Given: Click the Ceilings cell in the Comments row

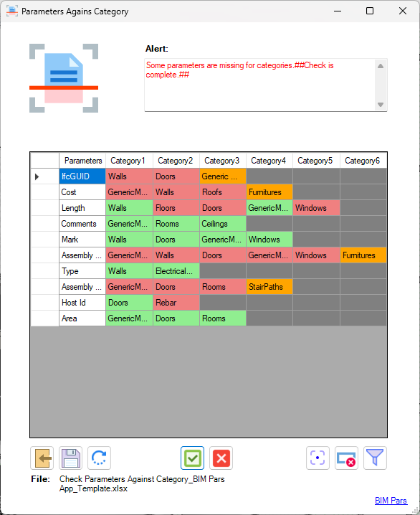Looking at the screenshot, I should [223, 224].
